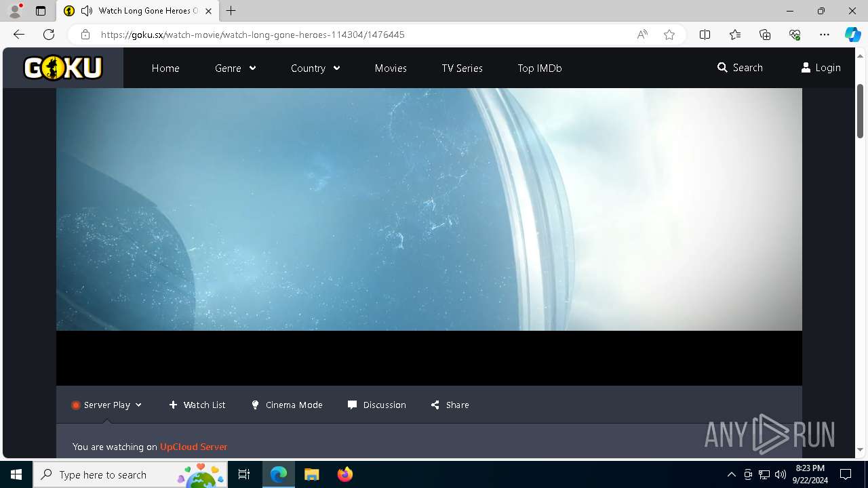Image resolution: width=868 pixels, height=488 pixels.
Task: Close the Watch Long Gone Heroes tab
Action: coord(208,11)
